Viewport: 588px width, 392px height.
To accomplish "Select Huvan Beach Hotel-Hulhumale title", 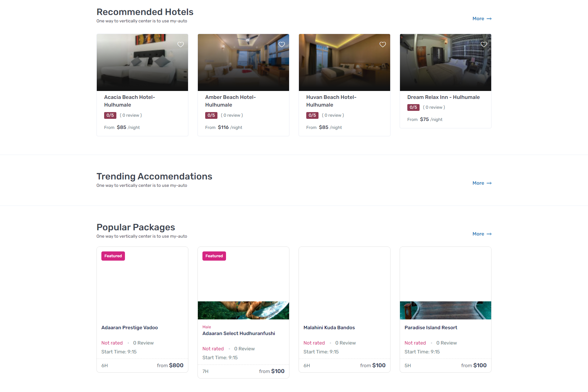I will [331, 101].
